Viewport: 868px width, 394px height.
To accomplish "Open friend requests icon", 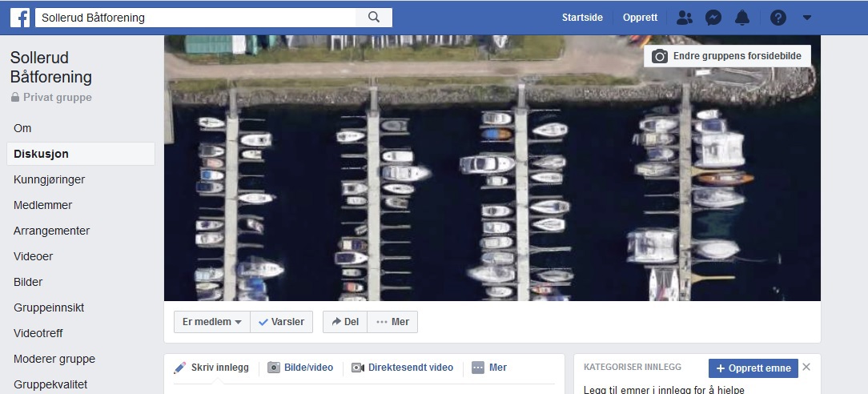I will 685,18.
